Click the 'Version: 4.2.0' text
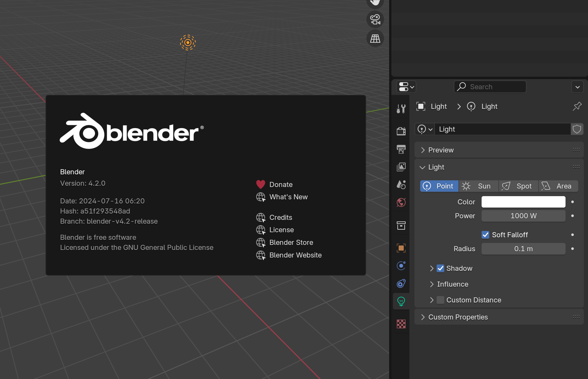Image resolution: width=588 pixels, height=379 pixels. click(83, 183)
